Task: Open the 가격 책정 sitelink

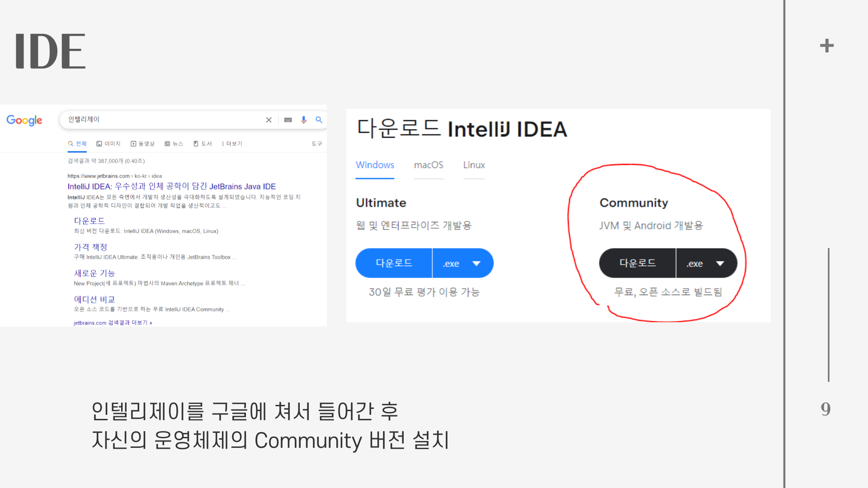Action: 90,247
